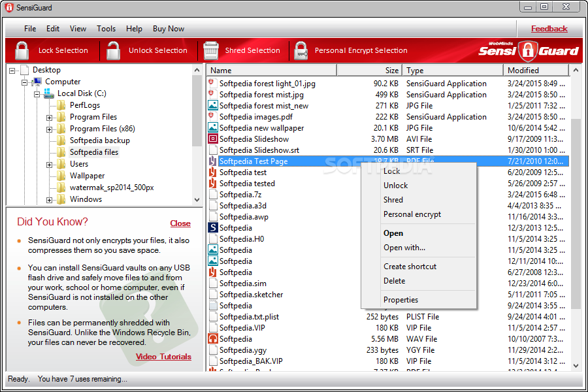
Task: Choose Unlock in the context menu
Action: [x=419, y=186]
